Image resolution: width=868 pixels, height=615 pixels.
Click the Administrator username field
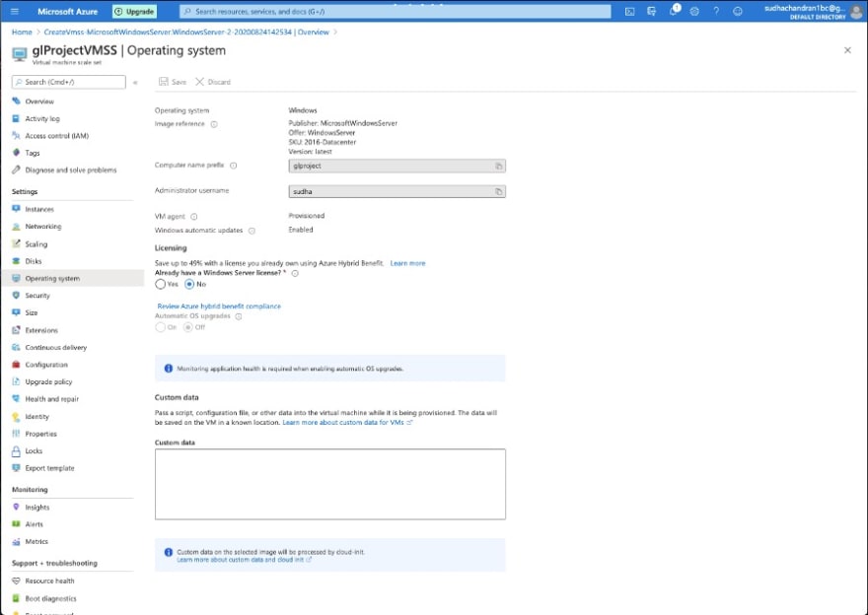[397, 191]
